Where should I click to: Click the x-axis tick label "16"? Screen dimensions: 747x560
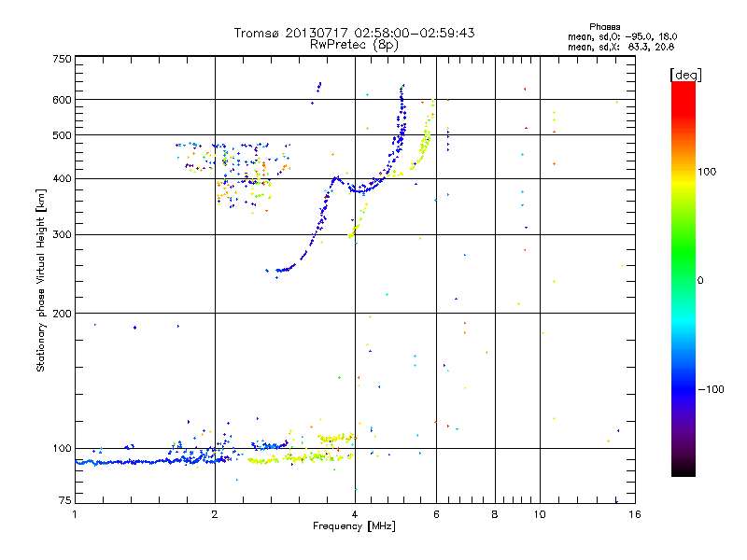tap(635, 514)
